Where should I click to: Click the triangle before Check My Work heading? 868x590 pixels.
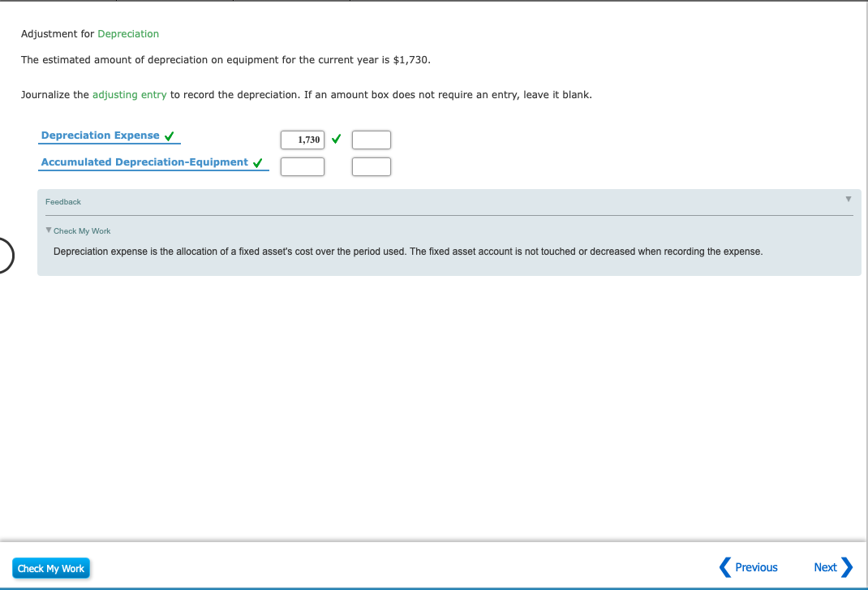[49, 230]
